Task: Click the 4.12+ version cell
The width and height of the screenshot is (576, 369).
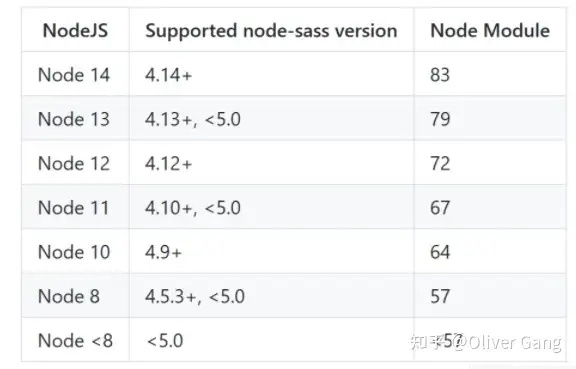Action: tap(169, 164)
